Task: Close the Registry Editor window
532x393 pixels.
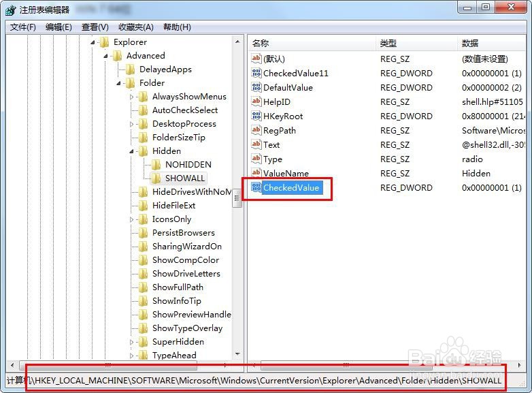Action: [x=511, y=7]
